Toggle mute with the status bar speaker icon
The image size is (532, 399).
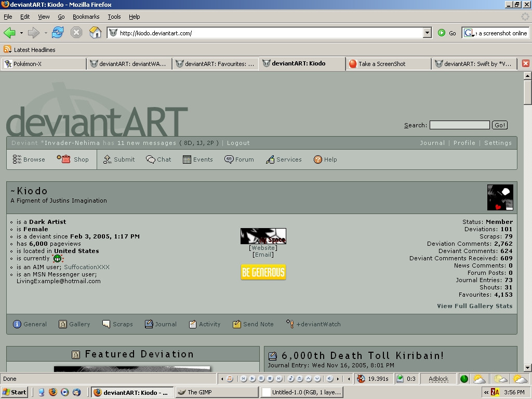coord(330,379)
